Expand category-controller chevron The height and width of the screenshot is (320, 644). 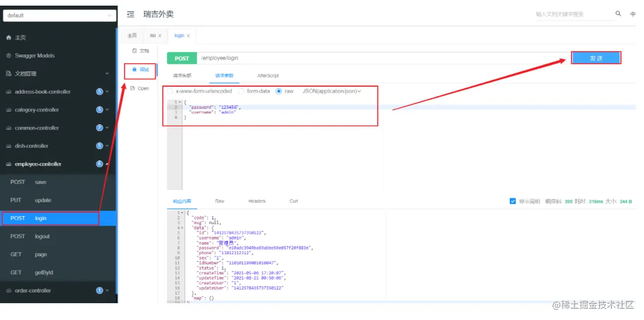coord(107,110)
